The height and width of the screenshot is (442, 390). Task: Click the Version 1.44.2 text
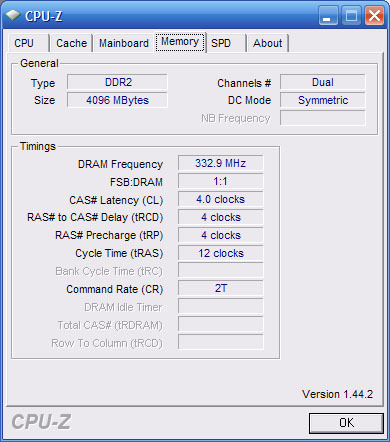(x=337, y=394)
